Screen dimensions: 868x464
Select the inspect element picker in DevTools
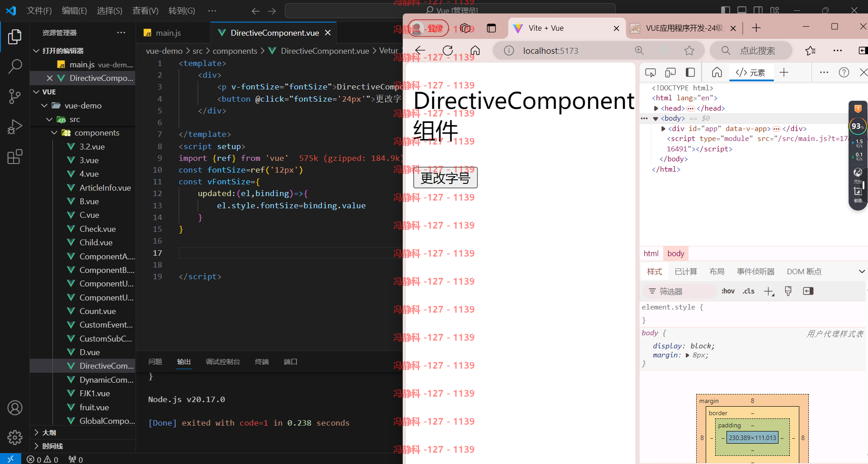click(651, 72)
